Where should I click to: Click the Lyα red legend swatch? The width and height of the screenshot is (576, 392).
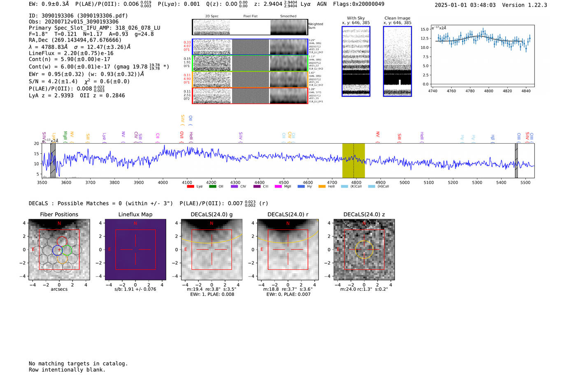click(190, 186)
